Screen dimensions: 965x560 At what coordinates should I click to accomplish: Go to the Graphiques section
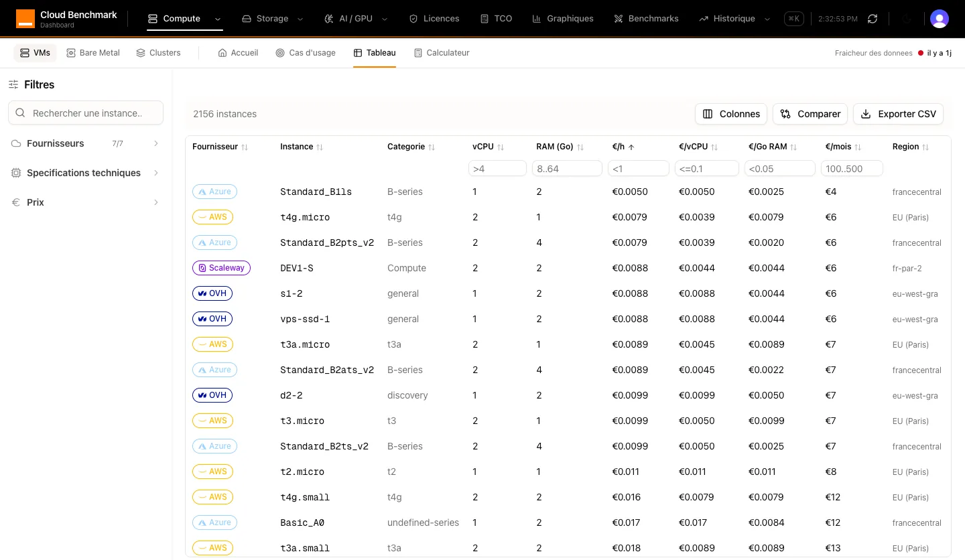pos(563,19)
